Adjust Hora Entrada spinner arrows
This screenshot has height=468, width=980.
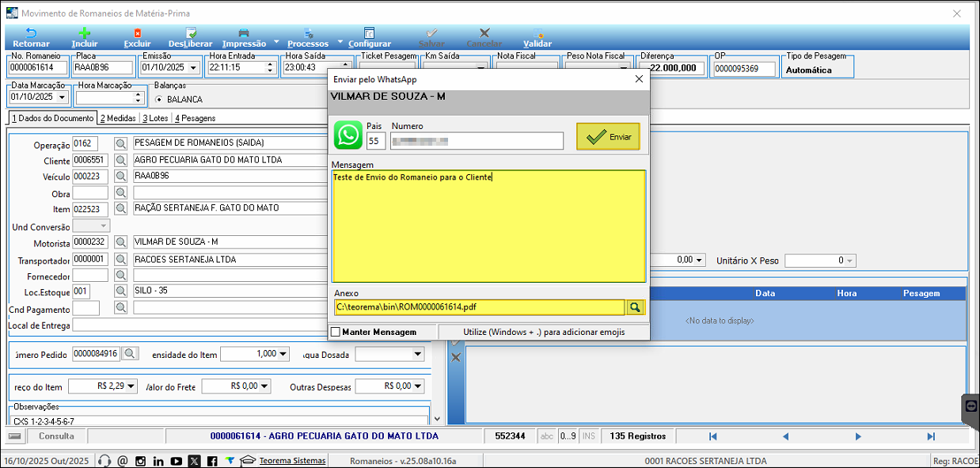click(270, 68)
